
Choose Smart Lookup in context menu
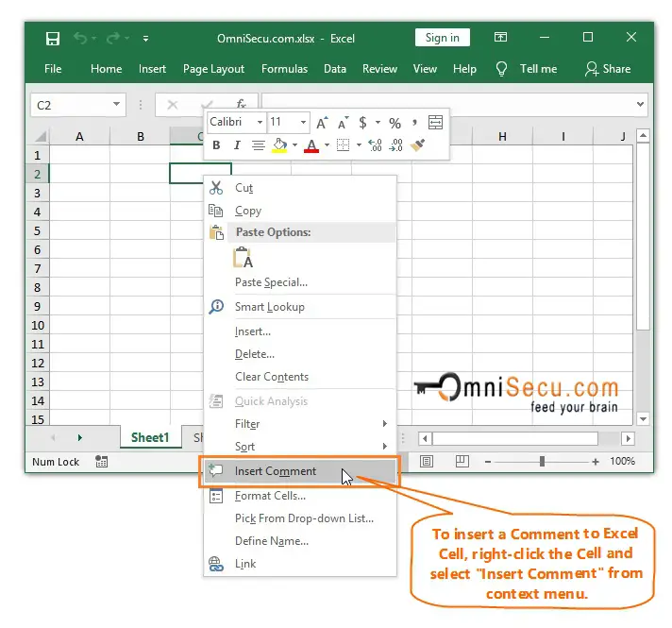point(300,307)
